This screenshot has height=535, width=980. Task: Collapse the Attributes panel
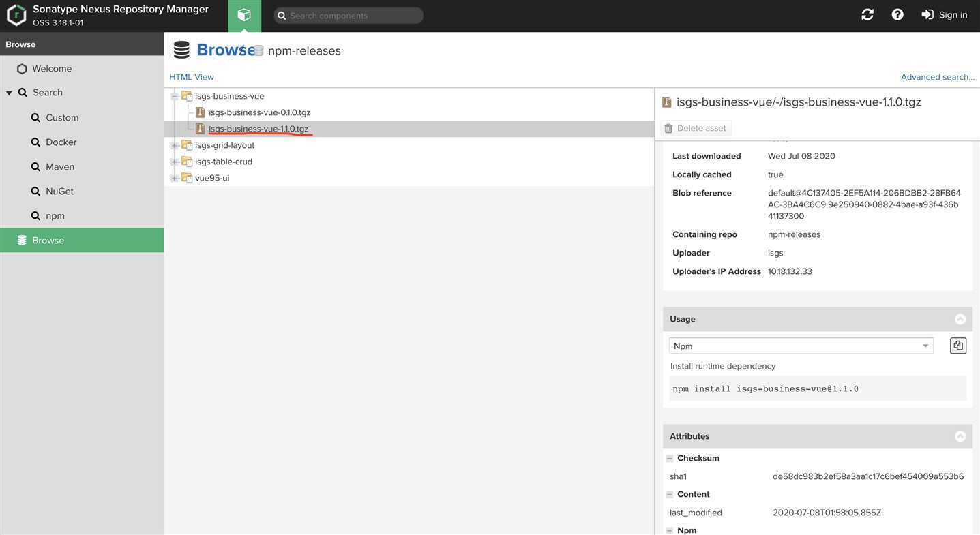point(960,436)
